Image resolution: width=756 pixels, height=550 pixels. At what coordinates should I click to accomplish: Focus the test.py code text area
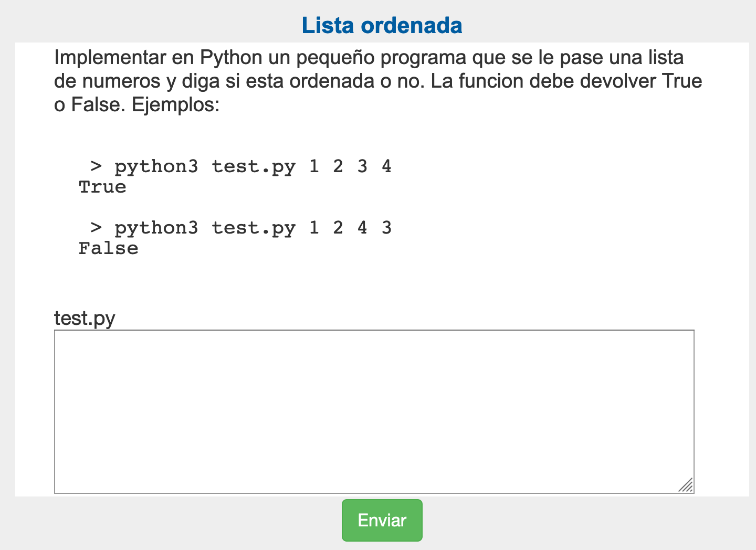pos(374,411)
